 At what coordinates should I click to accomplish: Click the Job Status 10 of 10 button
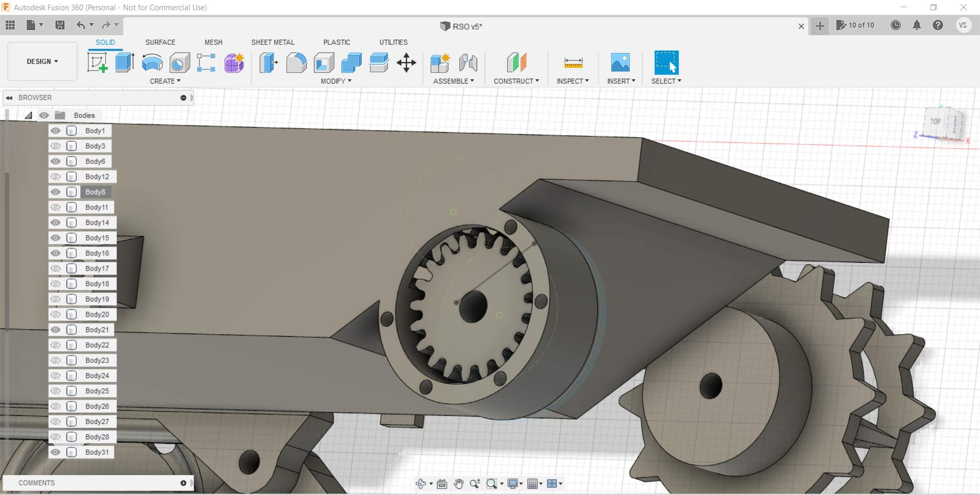click(x=855, y=25)
